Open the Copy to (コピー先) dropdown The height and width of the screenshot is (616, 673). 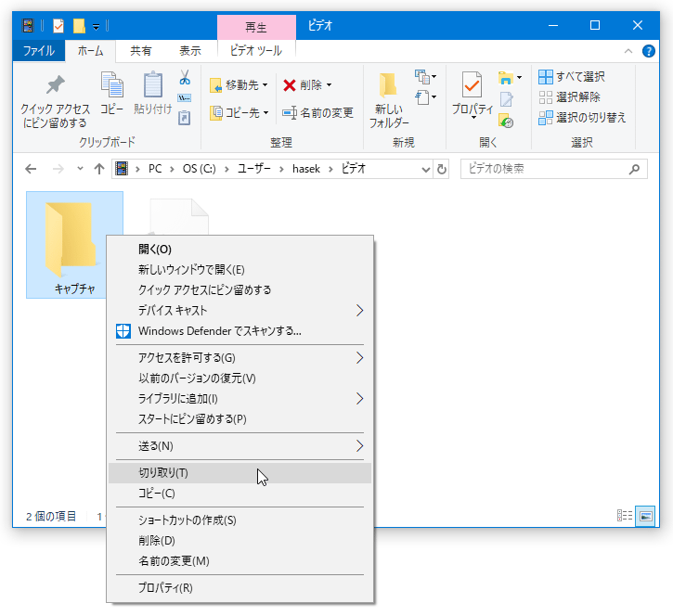click(239, 113)
